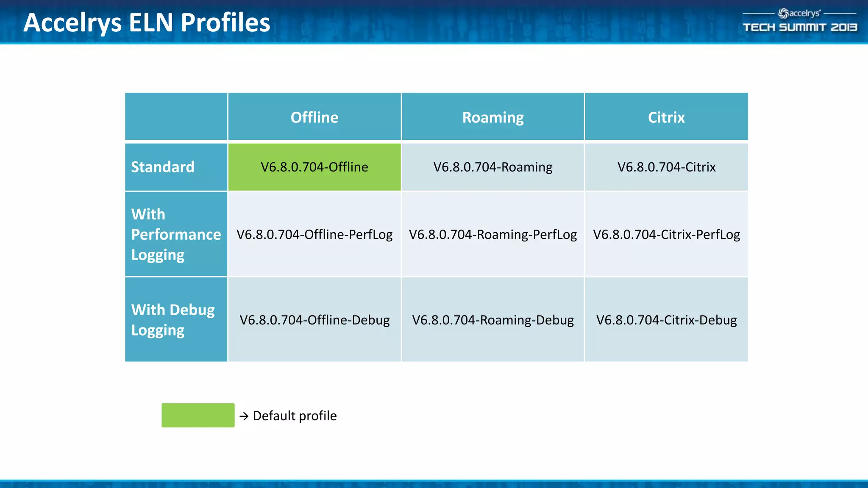
Task: Click the Accelrys Tech Summit 2013 logo
Action: [x=800, y=21]
